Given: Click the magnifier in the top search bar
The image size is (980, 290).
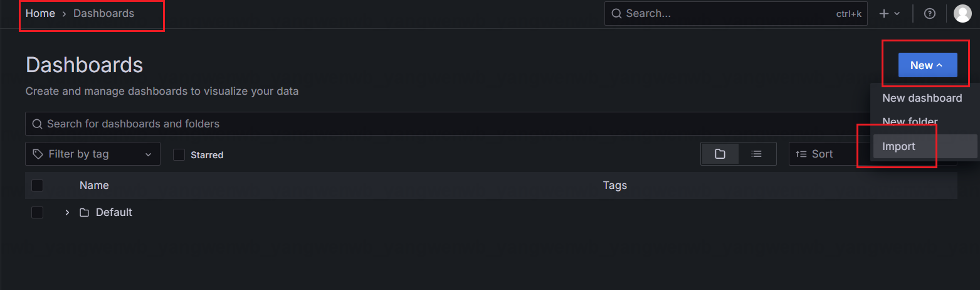Looking at the screenshot, I should point(617,13).
